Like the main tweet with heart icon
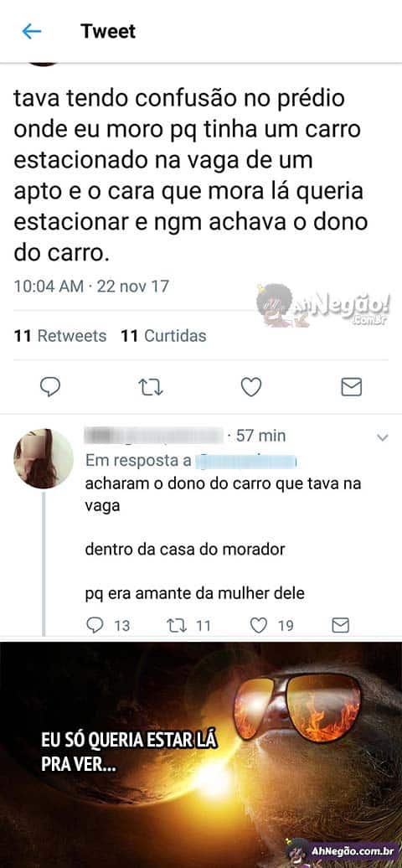The image size is (402, 868). pyautogui.click(x=251, y=387)
